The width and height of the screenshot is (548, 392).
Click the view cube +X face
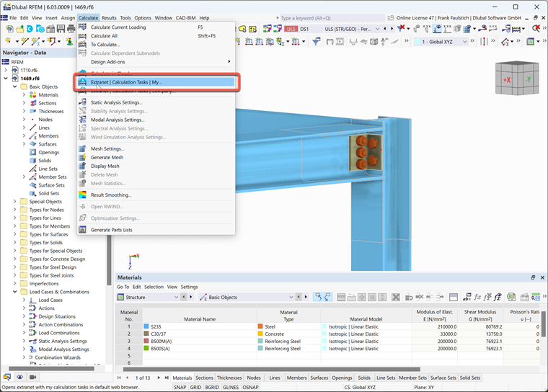[x=507, y=80]
